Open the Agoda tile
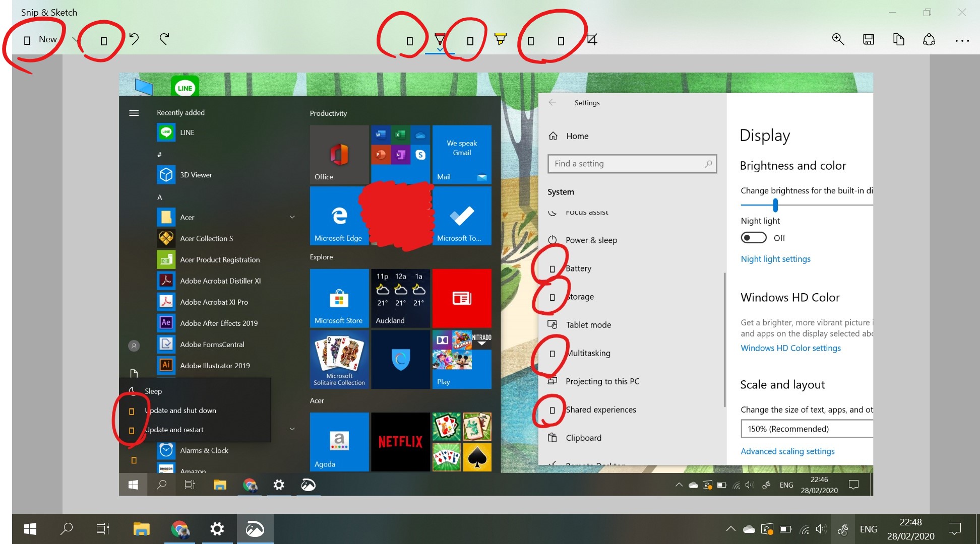This screenshot has height=544, width=980. (339, 442)
